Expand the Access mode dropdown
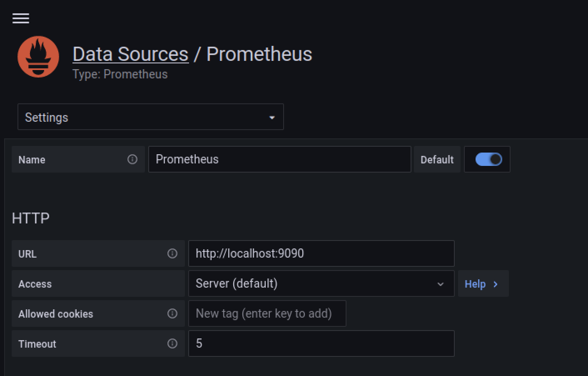The width and height of the screenshot is (588, 376). click(321, 283)
